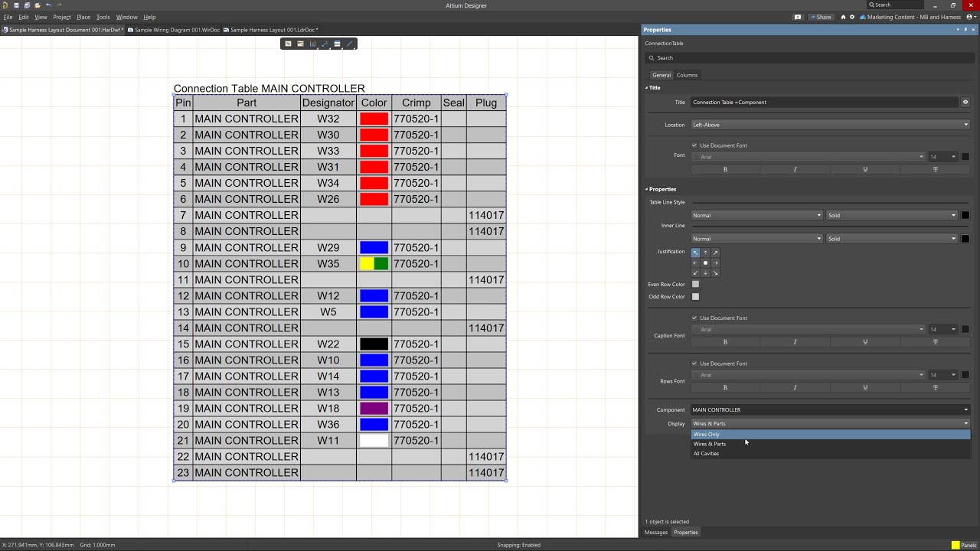The image size is (980, 551).
Task: Click the Home icon in top bar
Action: coord(843,17)
